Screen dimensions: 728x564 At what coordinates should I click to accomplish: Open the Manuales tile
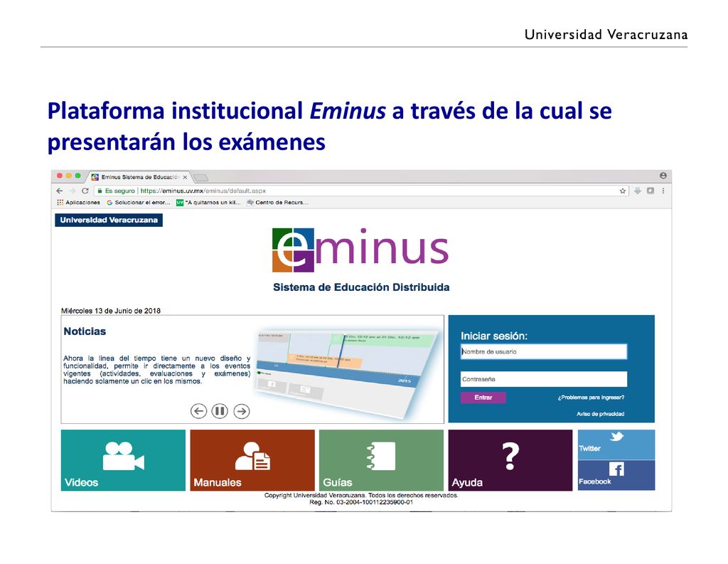[252, 460]
